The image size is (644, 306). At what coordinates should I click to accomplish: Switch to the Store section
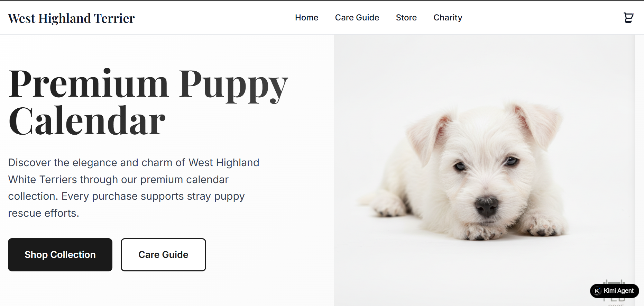[406, 17]
